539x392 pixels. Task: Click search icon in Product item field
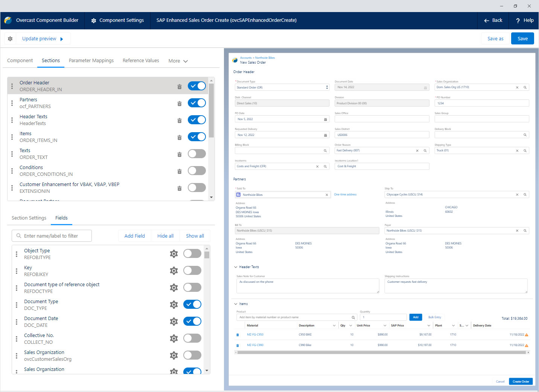point(353,317)
